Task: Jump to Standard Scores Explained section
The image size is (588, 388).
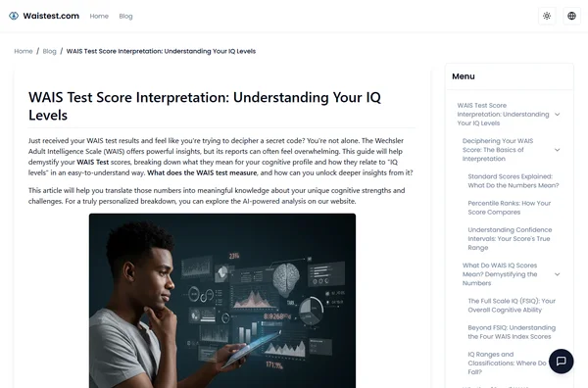Action: point(514,181)
